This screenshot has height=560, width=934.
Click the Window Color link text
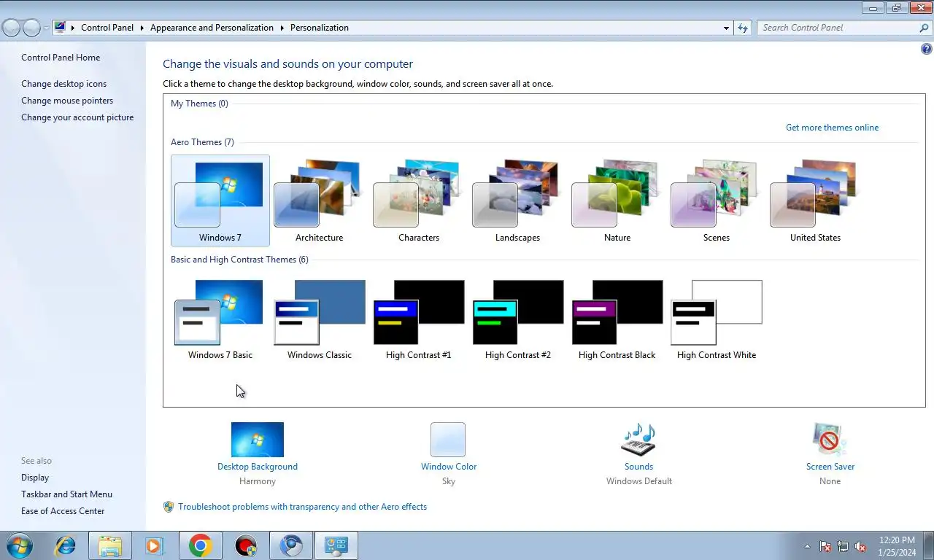pos(449,467)
